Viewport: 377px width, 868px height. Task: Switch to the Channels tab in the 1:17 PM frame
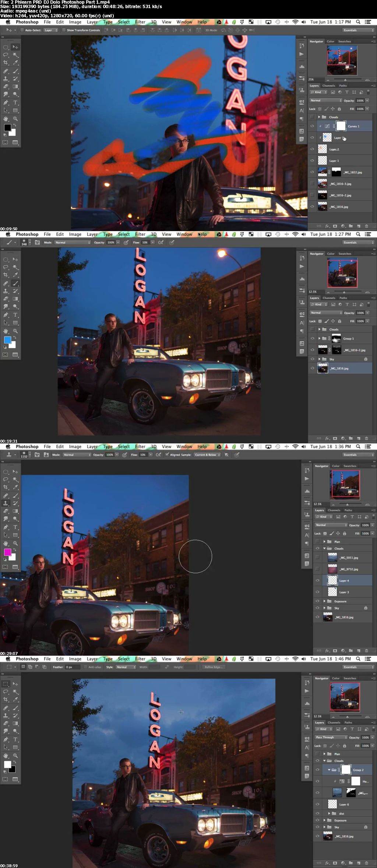click(329, 86)
